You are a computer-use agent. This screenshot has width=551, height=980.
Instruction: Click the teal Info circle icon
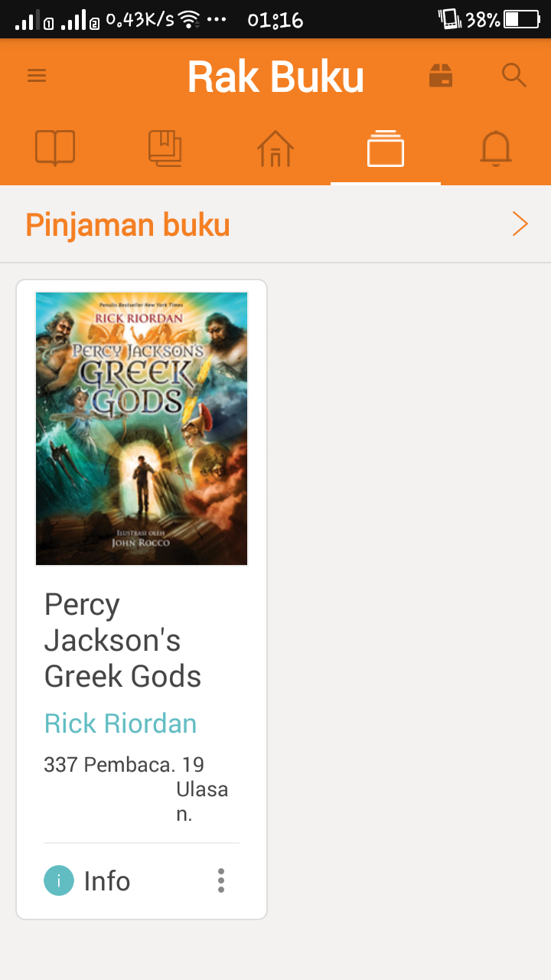pos(59,880)
